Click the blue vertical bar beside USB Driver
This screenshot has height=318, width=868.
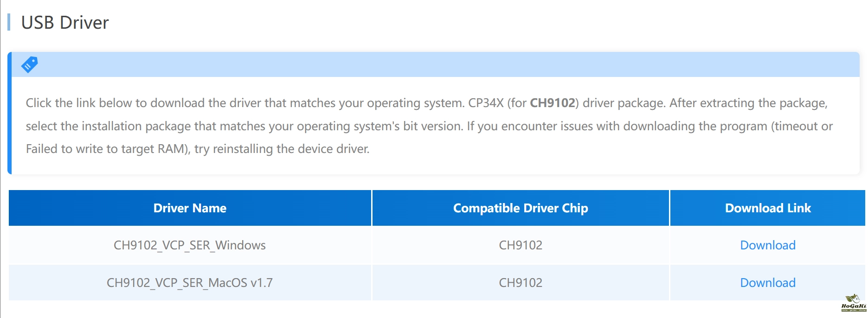[9, 22]
